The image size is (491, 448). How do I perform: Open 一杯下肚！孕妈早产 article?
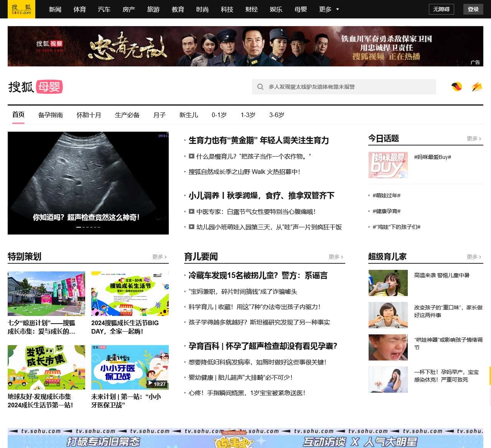[446, 376]
